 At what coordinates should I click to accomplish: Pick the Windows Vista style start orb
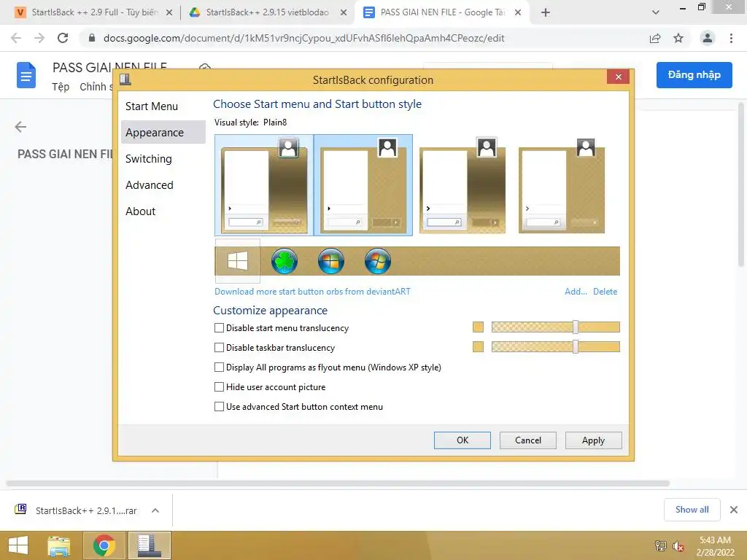click(331, 261)
